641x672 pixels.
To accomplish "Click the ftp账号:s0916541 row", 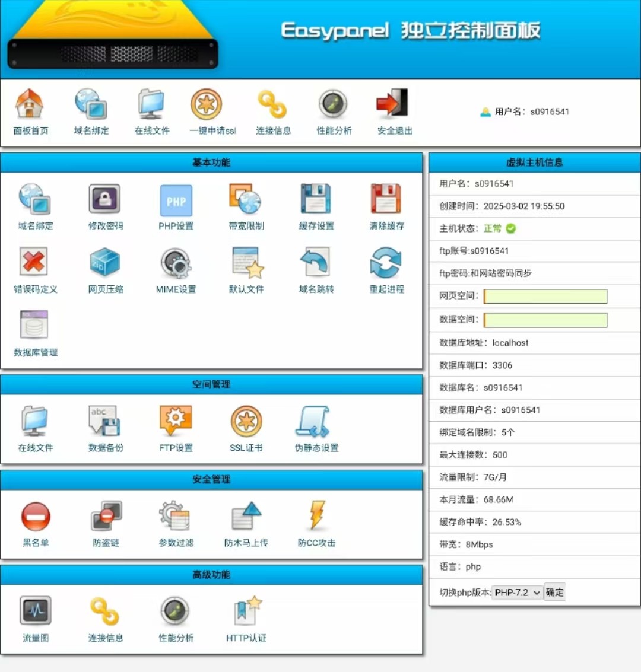I will 535,251.
